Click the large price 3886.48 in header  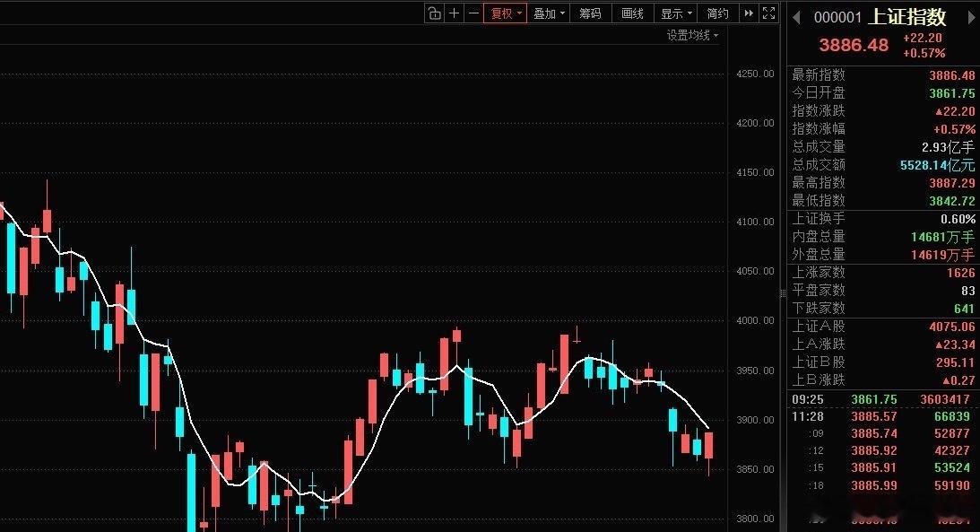[x=853, y=45]
